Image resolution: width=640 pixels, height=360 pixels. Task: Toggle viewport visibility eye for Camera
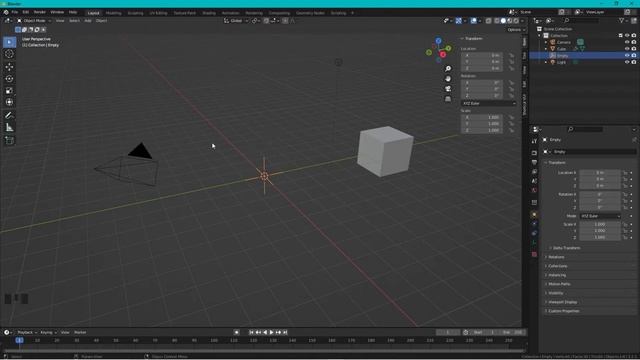pyautogui.click(x=627, y=42)
